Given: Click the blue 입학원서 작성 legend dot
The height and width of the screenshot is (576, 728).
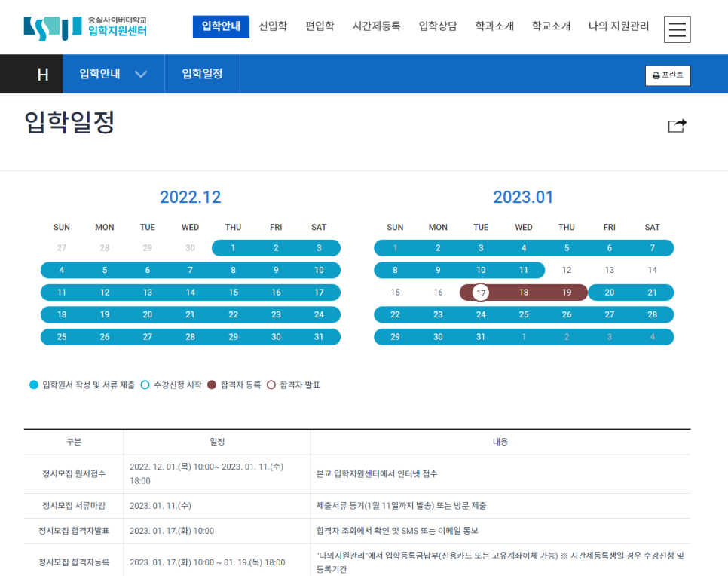Looking at the screenshot, I should (x=34, y=385).
